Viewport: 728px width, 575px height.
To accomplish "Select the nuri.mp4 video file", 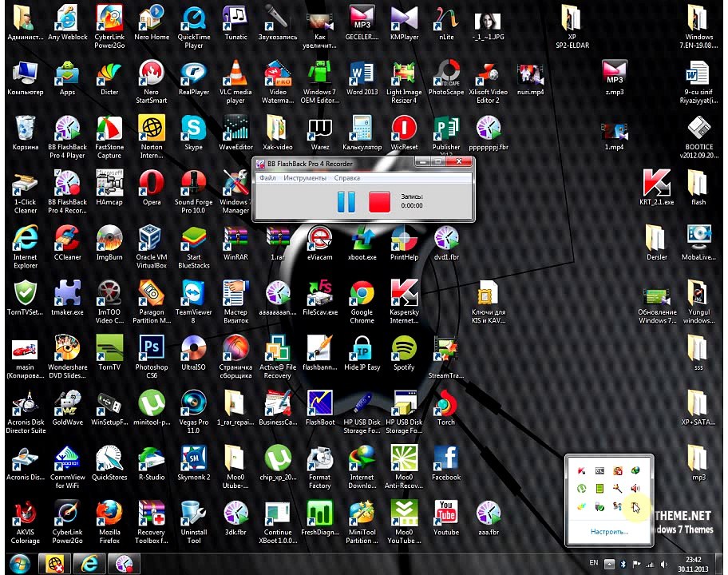I will click(x=530, y=78).
